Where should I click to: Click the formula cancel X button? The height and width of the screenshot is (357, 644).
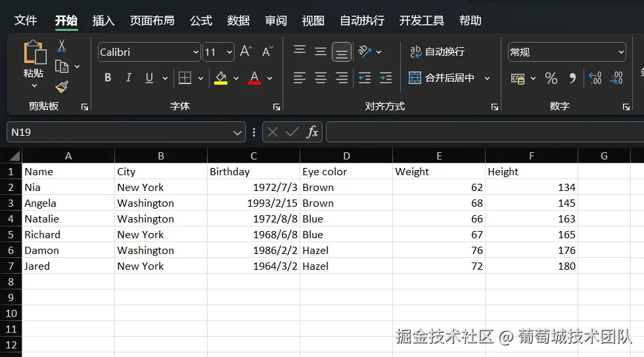[273, 132]
